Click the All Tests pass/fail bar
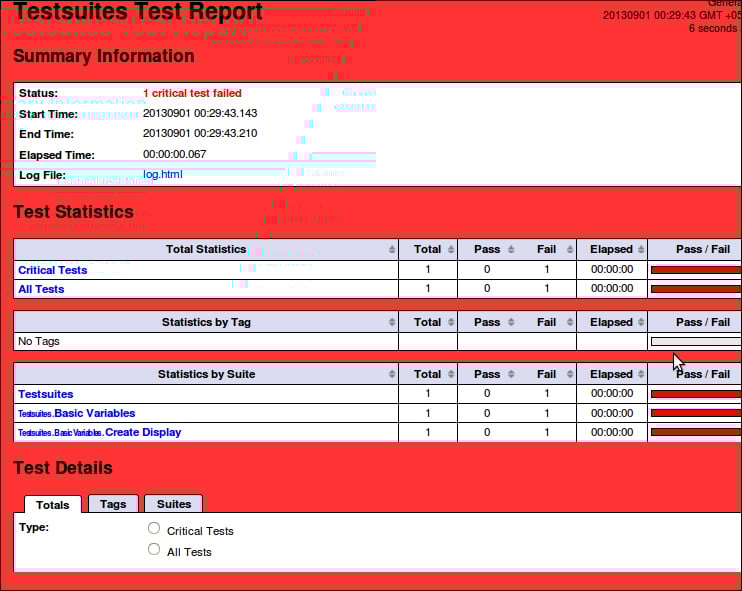The height and width of the screenshot is (591, 742). [x=696, y=289]
